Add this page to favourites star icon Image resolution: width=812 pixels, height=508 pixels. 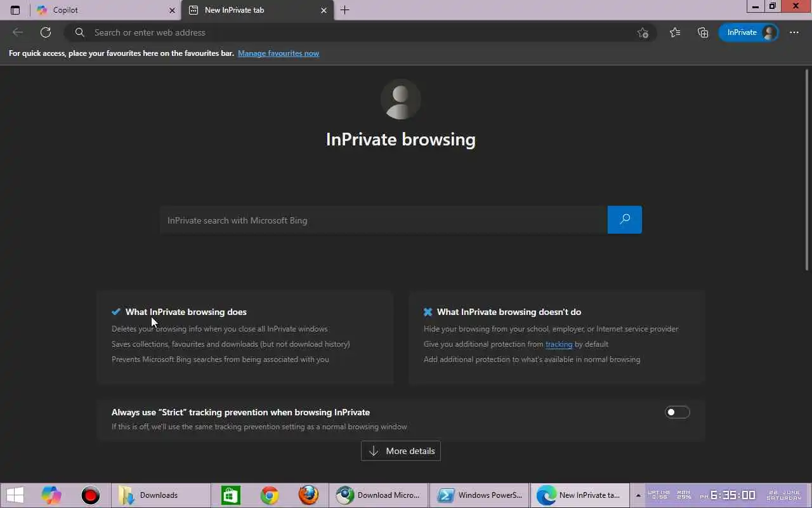(x=643, y=32)
